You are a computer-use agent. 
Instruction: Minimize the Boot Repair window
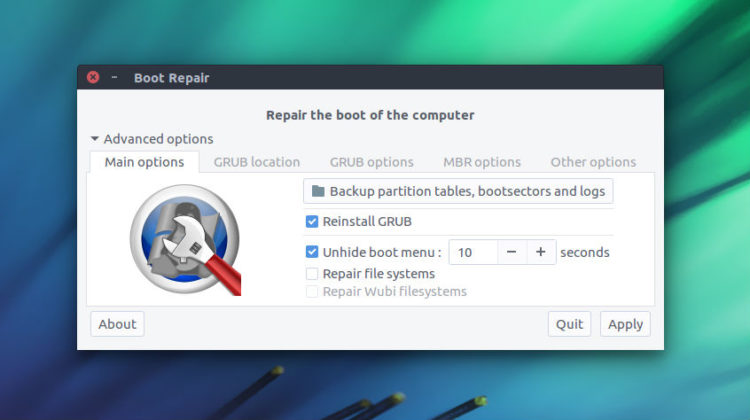point(114,77)
